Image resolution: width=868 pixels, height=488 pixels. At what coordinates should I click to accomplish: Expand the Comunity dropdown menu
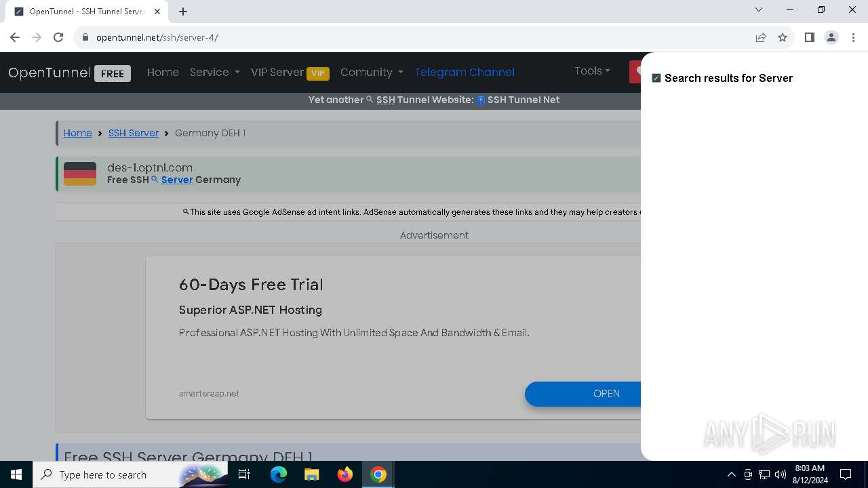coord(372,72)
